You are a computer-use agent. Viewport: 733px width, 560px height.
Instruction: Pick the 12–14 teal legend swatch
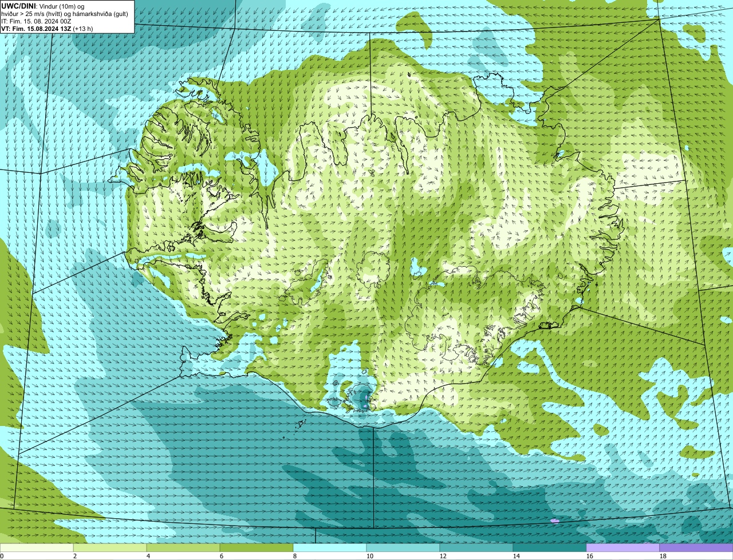click(x=476, y=547)
